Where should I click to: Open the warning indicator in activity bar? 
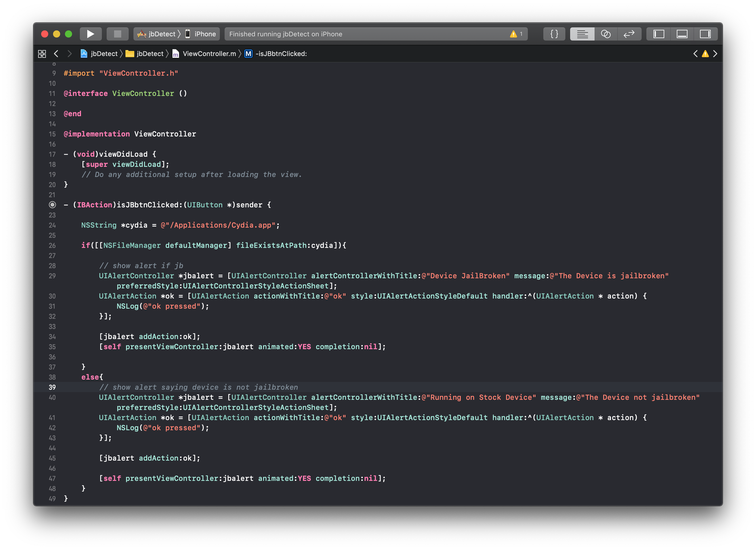[x=516, y=34]
